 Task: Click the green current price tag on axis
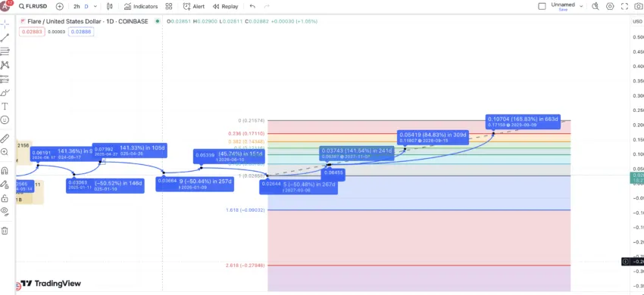(x=636, y=178)
